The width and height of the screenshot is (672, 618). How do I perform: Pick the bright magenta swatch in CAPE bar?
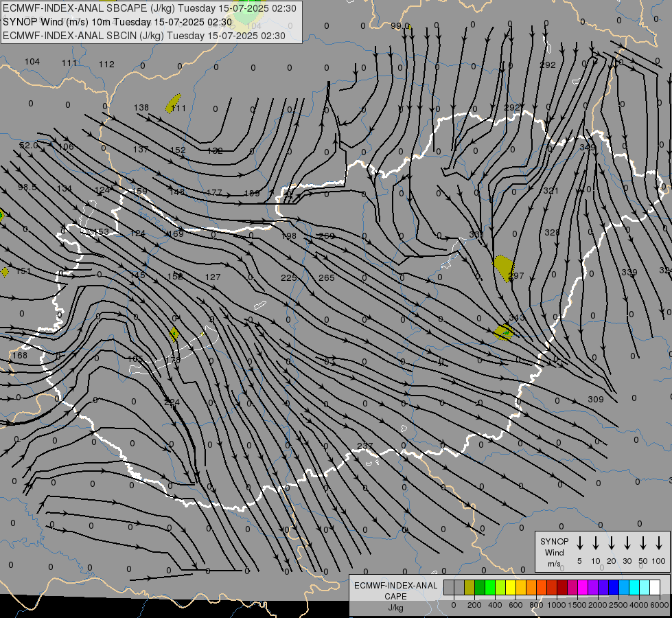(x=583, y=587)
